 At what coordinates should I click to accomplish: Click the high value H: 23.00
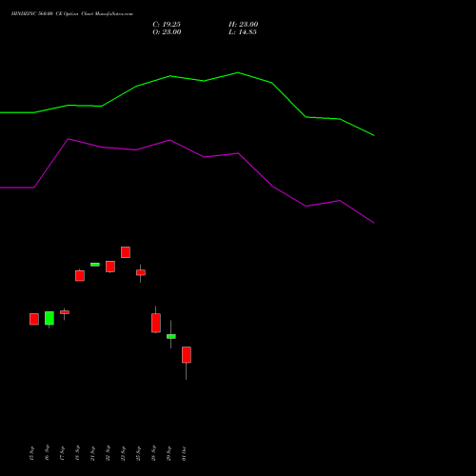(x=244, y=25)
